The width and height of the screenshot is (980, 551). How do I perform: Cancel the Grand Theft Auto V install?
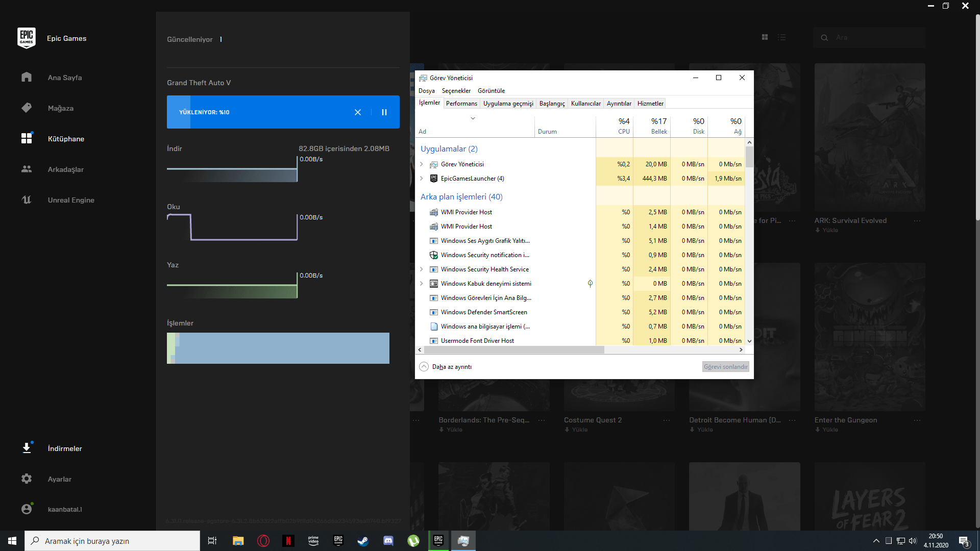pyautogui.click(x=358, y=112)
